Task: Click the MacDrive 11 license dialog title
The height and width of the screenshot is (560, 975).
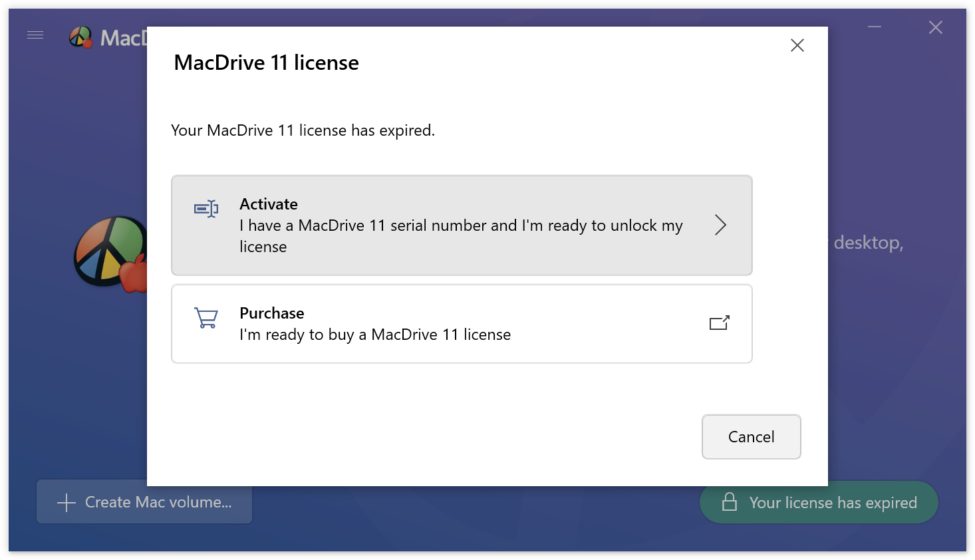Action: pos(266,63)
